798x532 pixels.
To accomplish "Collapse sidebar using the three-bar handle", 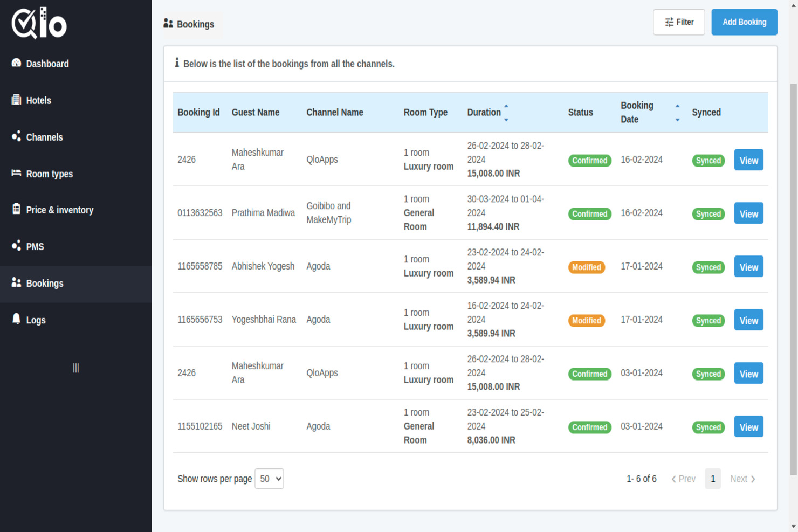I will click(75, 368).
